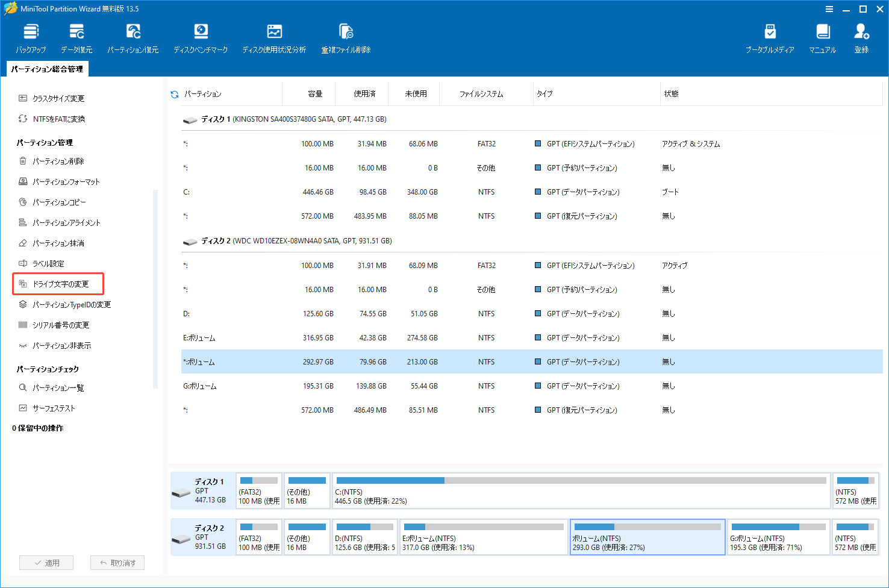Image resolution: width=889 pixels, height=588 pixels.
Task: Launch パーティション復元 (Partition Recovery)
Action: 133,37
